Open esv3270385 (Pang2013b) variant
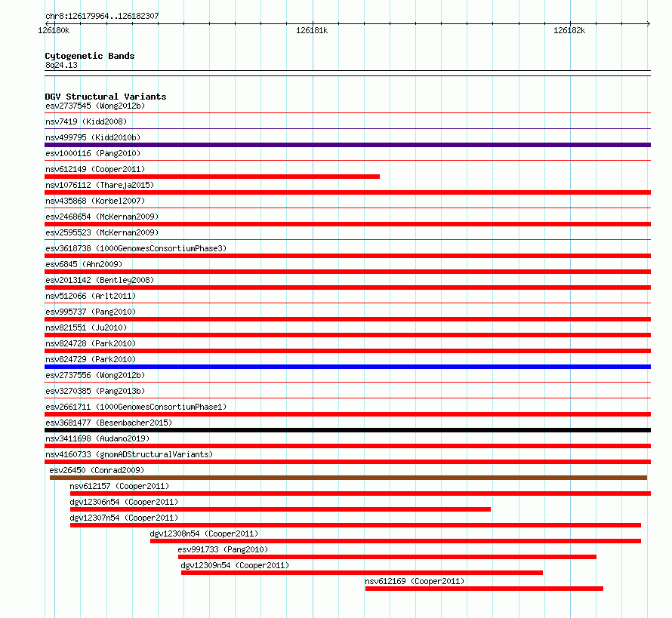Screen dimensions: 672x618 [x=95, y=391]
